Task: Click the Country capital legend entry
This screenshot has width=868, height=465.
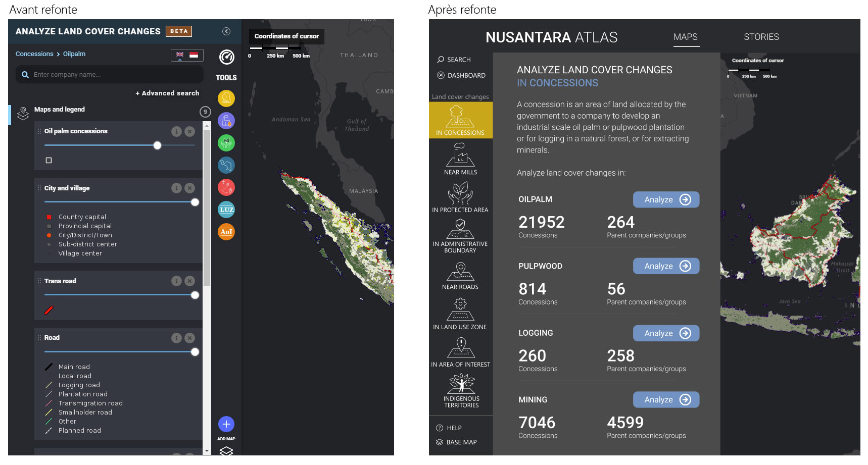Action: click(77, 217)
